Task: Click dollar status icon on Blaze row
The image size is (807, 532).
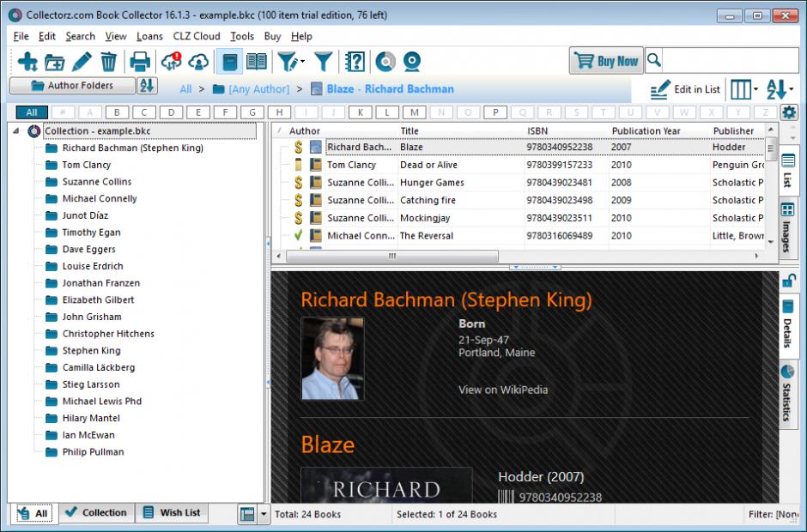Action: [298, 147]
